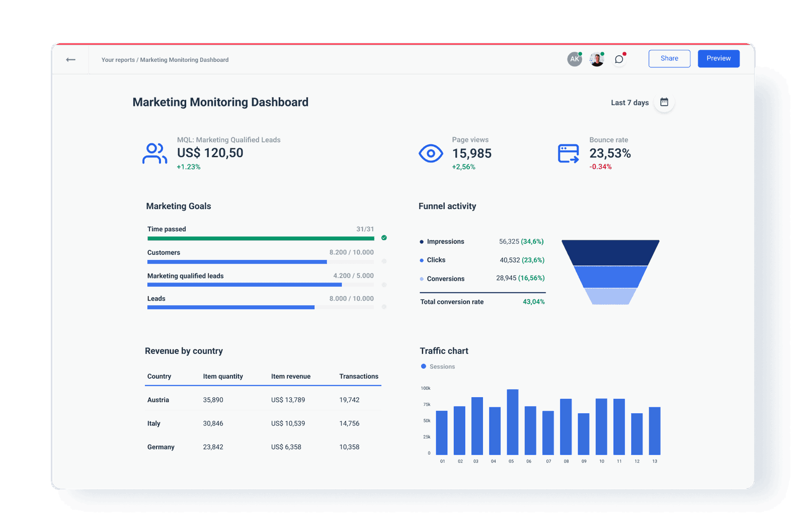805x532 pixels.
Task: Navigate via the Your reports breadcrumb
Action: 118,59
